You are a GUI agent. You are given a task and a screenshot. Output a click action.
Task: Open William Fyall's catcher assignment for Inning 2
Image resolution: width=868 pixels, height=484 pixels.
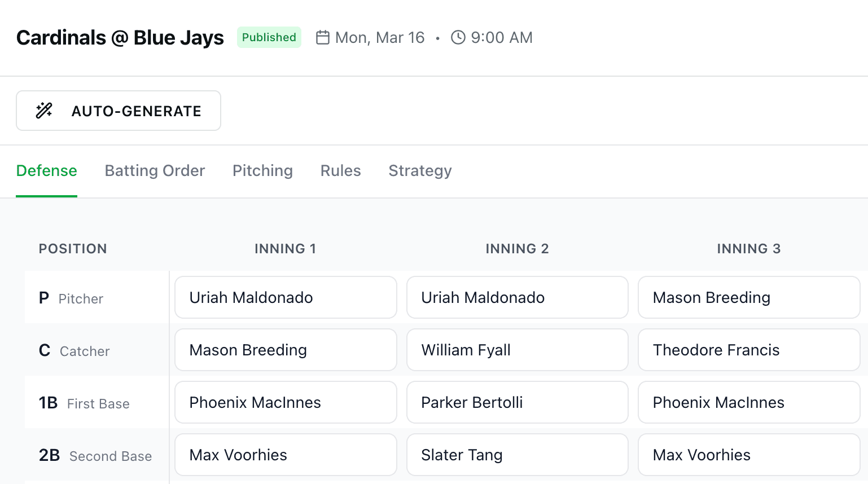[x=517, y=350]
